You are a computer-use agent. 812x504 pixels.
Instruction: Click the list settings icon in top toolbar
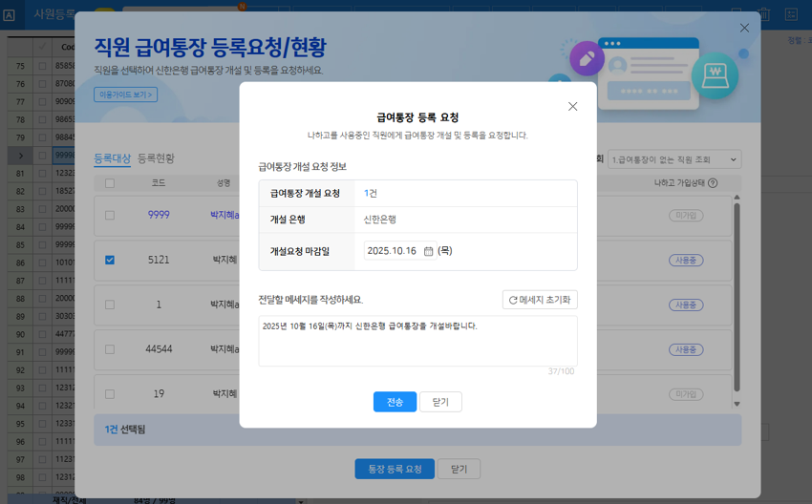[x=791, y=14]
